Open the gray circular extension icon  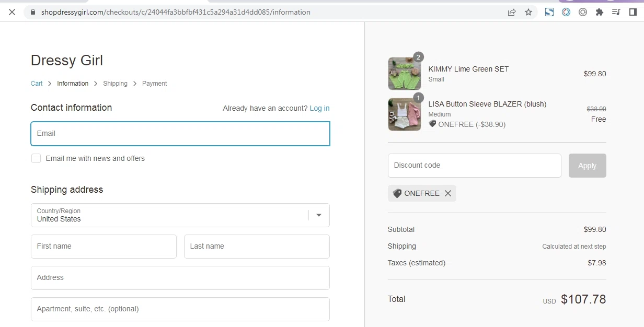pyautogui.click(x=583, y=12)
